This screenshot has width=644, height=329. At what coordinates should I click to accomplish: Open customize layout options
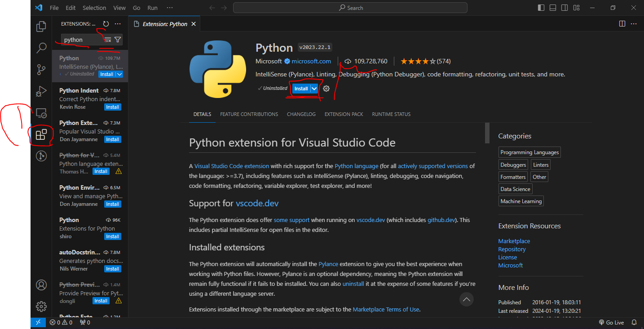pyautogui.click(x=576, y=8)
